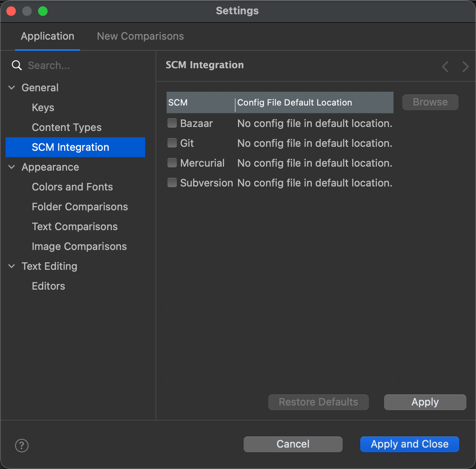Open Editors settings

48,286
